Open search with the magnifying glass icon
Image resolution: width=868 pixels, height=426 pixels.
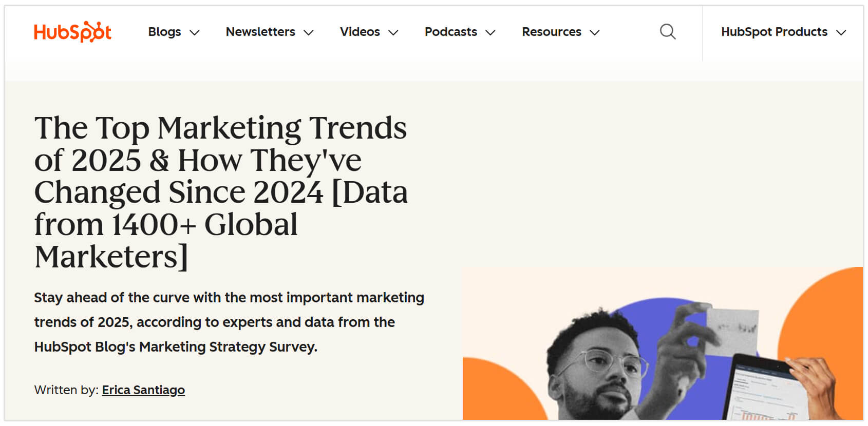point(667,32)
